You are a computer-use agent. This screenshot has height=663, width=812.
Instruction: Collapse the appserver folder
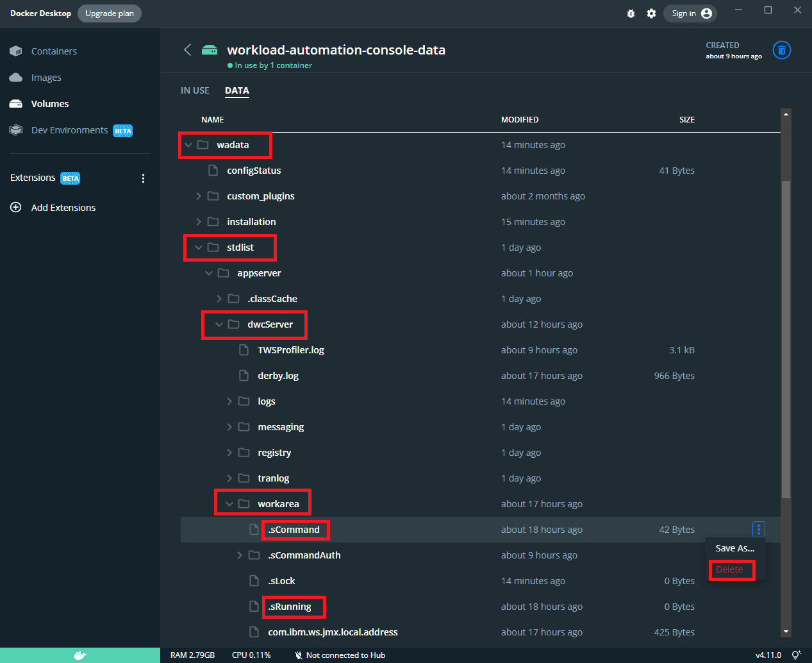pyautogui.click(x=209, y=273)
